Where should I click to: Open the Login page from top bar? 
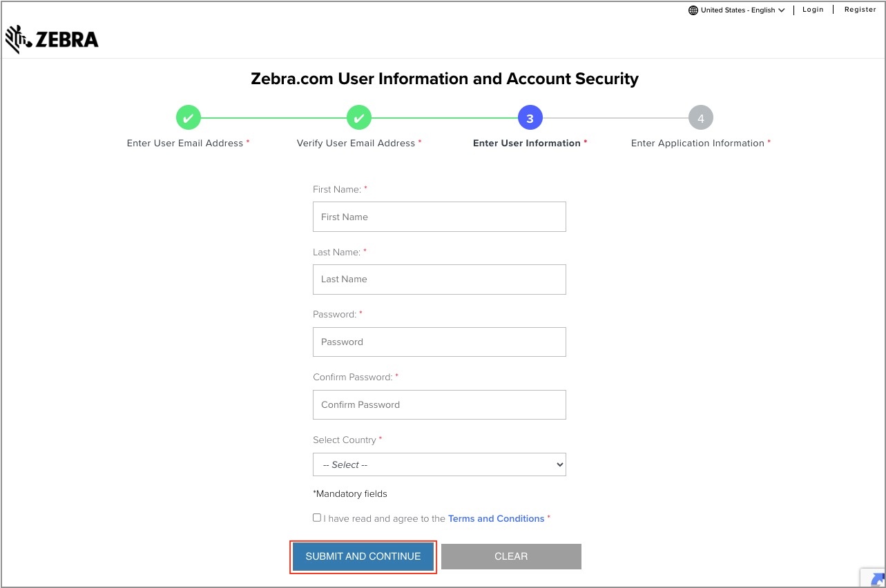813,10
